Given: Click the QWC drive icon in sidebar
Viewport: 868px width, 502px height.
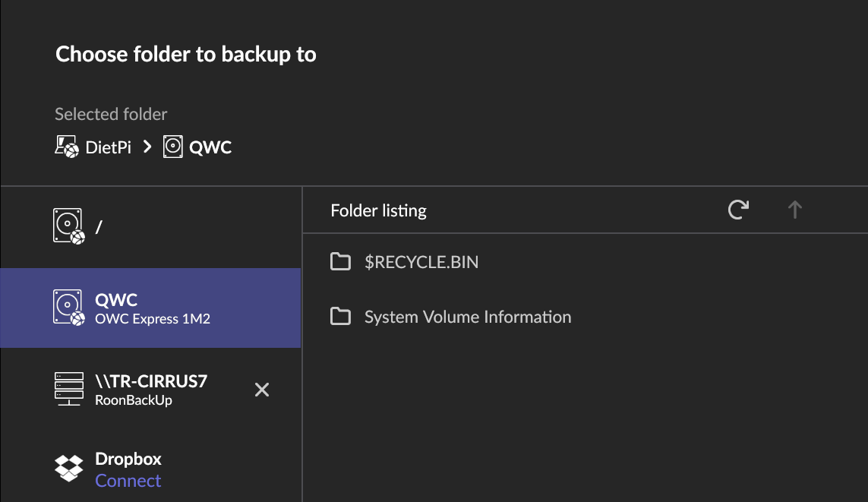Looking at the screenshot, I should pyautogui.click(x=68, y=308).
